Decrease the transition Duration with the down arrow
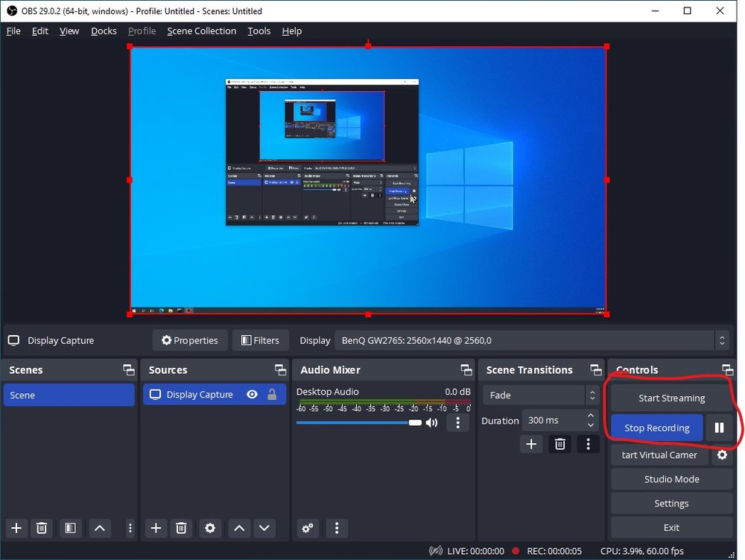 (x=591, y=425)
